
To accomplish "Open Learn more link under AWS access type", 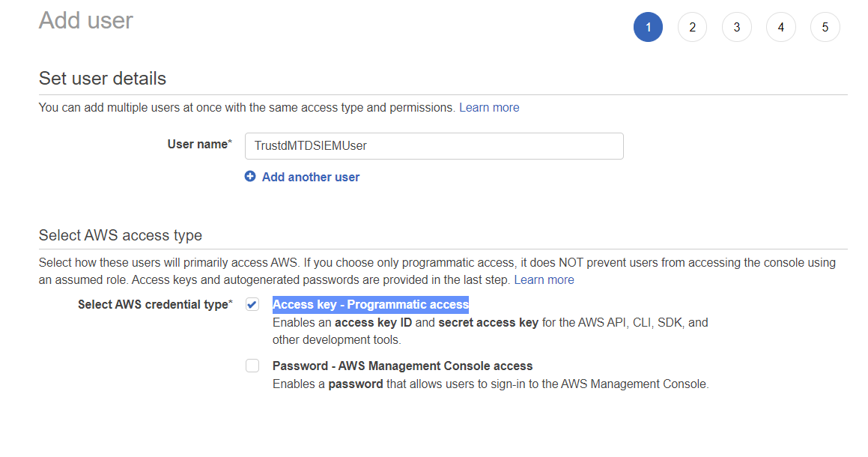I will tap(544, 279).
